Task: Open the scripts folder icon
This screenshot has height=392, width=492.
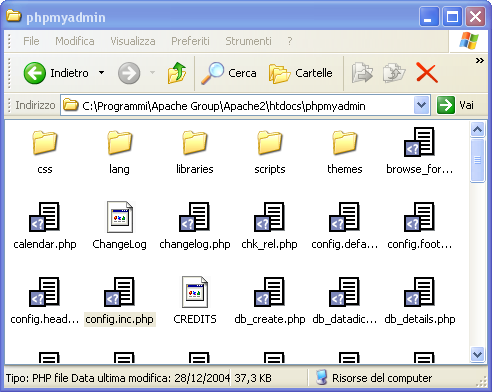Action: coord(270,143)
